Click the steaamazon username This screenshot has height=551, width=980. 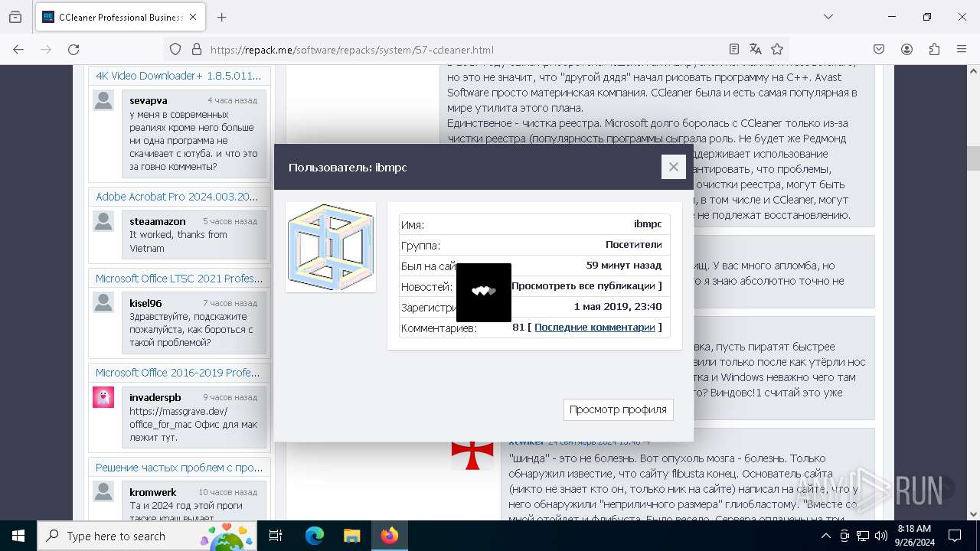158,221
